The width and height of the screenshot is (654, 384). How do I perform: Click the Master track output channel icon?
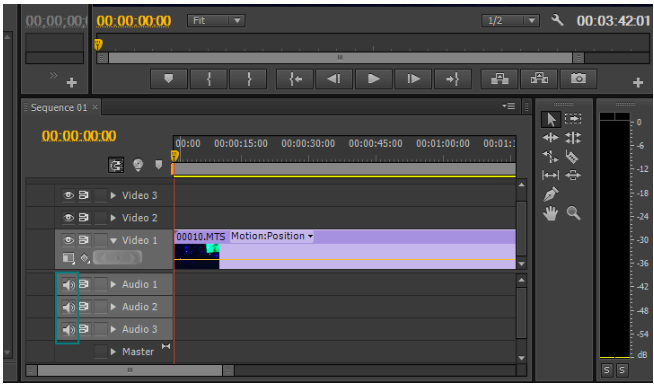(x=166, y=346)
